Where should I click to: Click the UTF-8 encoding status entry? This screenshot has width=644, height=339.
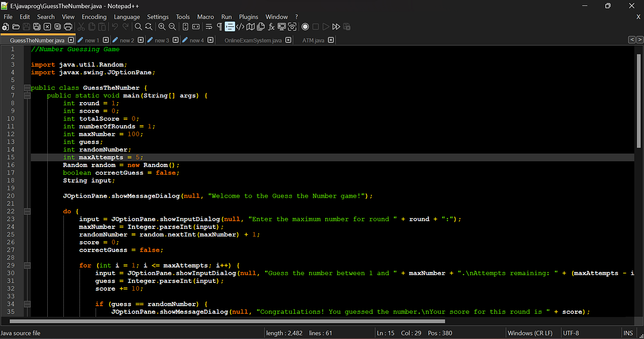click(571, 333)
